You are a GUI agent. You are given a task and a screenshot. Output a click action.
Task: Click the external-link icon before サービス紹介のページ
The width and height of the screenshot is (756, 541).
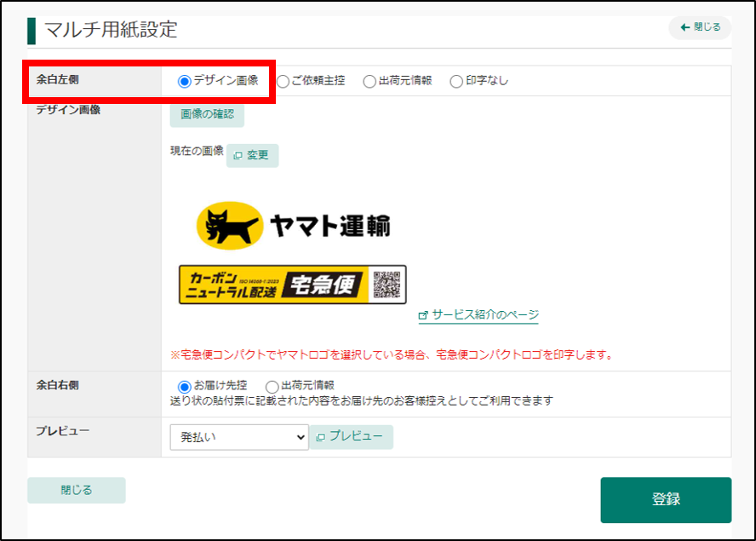(x=423, y=315)
